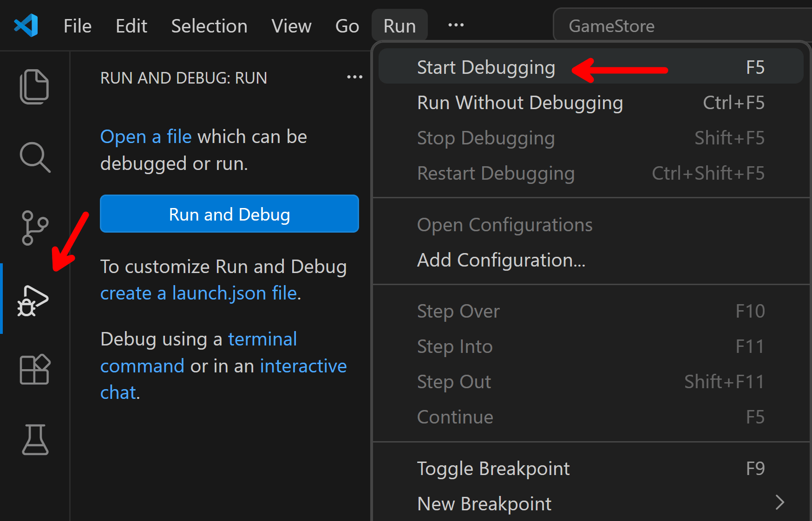Image resolution: width=812 pixels, height=521 pixels.
Task: Open the Run and Debug view icon
Action: pos(33,301)
